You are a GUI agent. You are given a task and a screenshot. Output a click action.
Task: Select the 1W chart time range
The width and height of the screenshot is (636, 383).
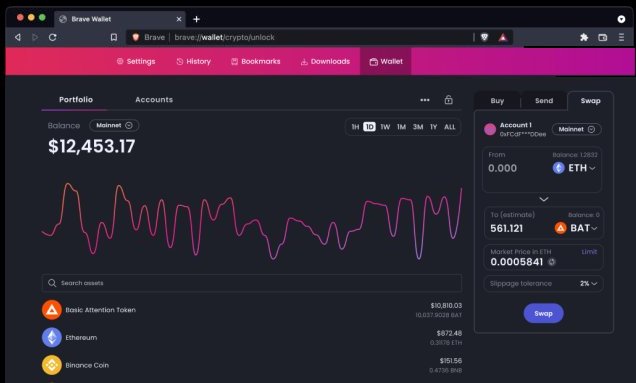[x=385, y=127]
